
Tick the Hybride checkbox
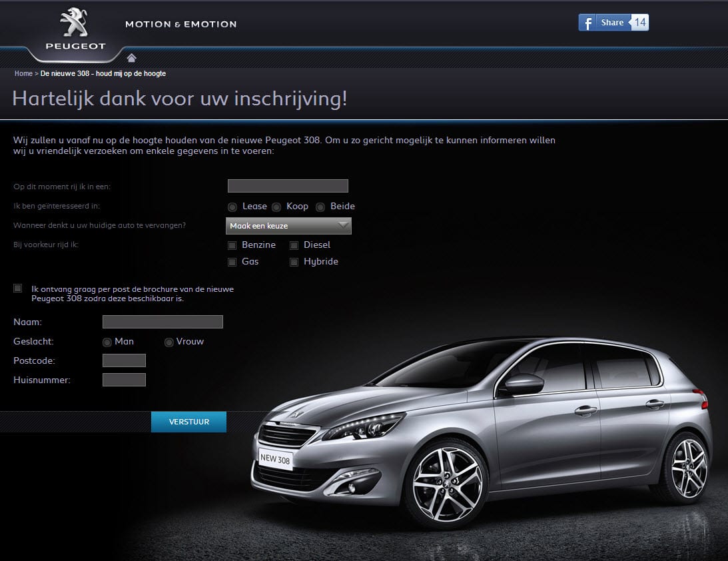[x=294, y=262]
